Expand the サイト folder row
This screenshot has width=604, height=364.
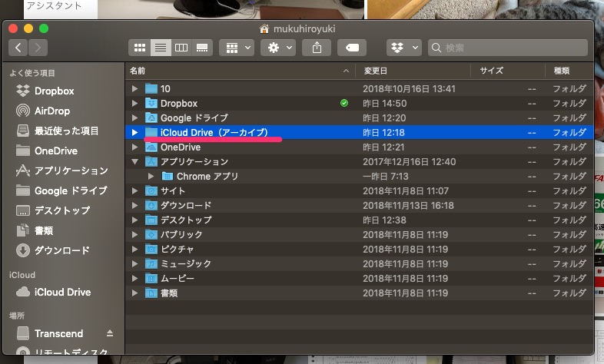(134, 191)
